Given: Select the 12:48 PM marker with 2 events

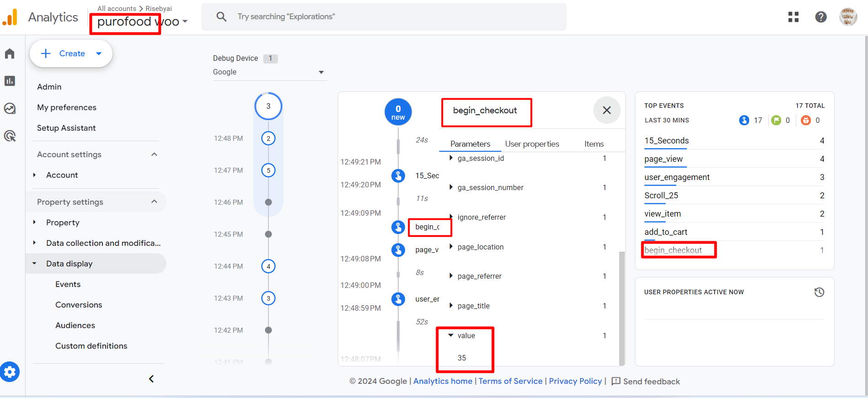Looking at the screenshot, I should pos(268,138).
